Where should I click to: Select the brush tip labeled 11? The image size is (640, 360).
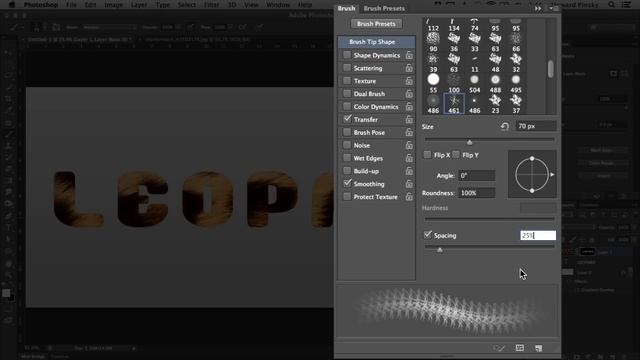pyautogui.click(x=474, y=62)
